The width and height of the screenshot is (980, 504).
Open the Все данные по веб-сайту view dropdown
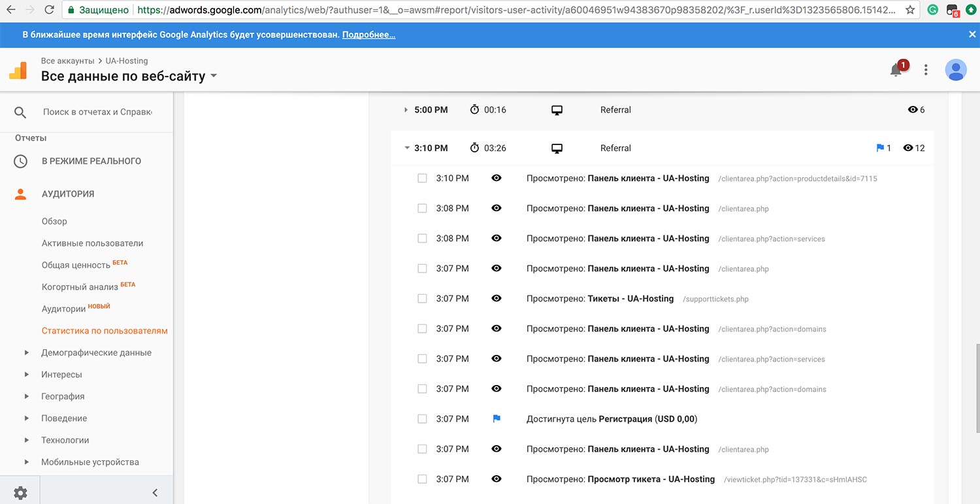click(x=129, y=76)
